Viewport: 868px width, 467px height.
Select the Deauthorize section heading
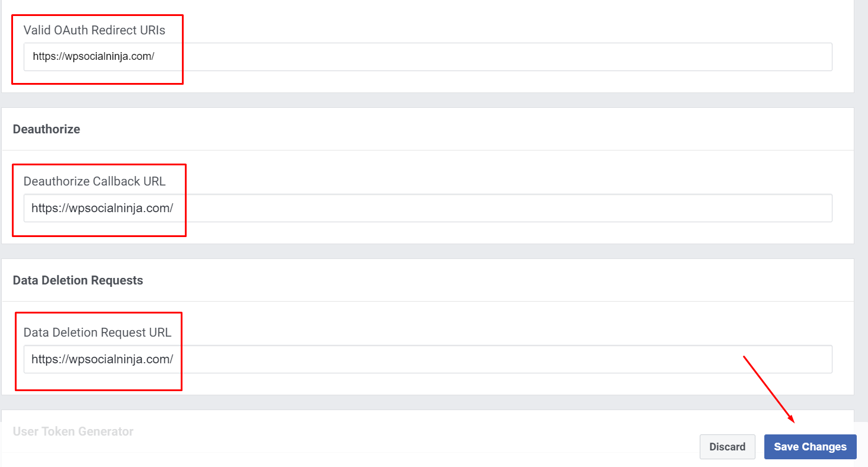(46, 129)
